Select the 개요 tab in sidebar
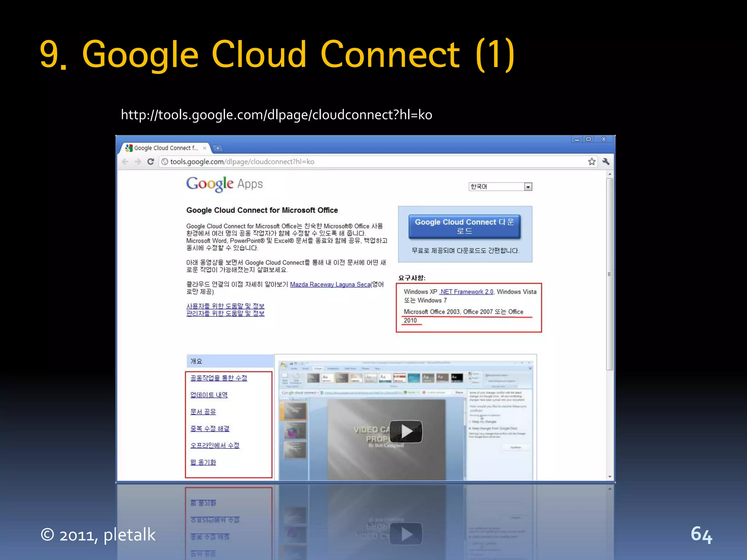 pos(230,361)
